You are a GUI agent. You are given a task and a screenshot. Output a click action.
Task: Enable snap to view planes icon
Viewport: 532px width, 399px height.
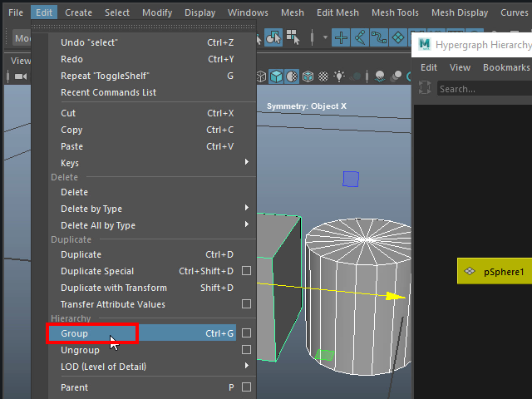tap(398, 37)
